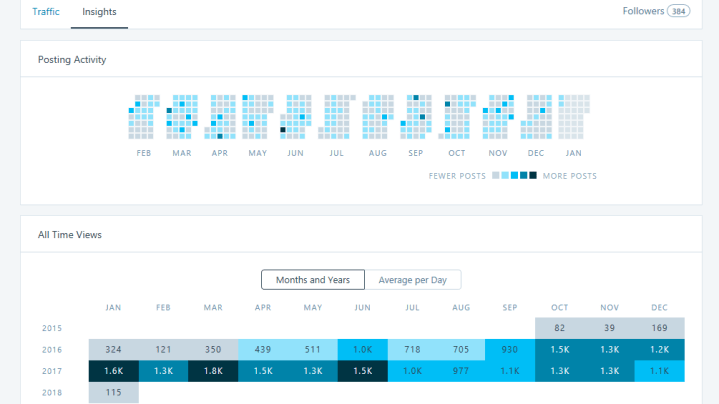
Task: Open the 2016 year row label
Action: (x=52, y=350)
